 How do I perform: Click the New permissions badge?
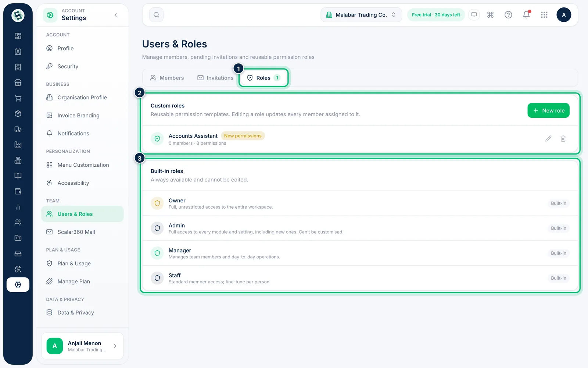[x=243, y=136]
